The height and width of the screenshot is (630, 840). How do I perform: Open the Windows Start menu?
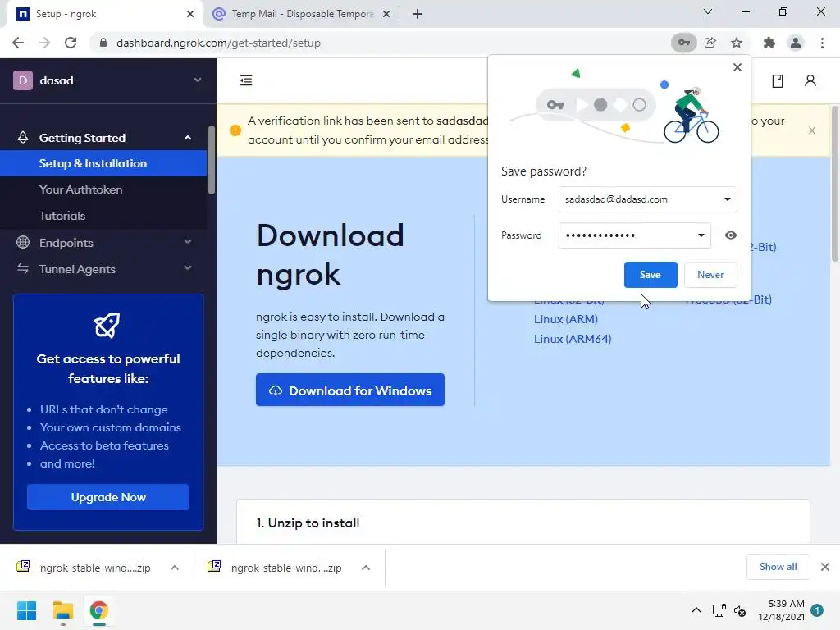27,610
